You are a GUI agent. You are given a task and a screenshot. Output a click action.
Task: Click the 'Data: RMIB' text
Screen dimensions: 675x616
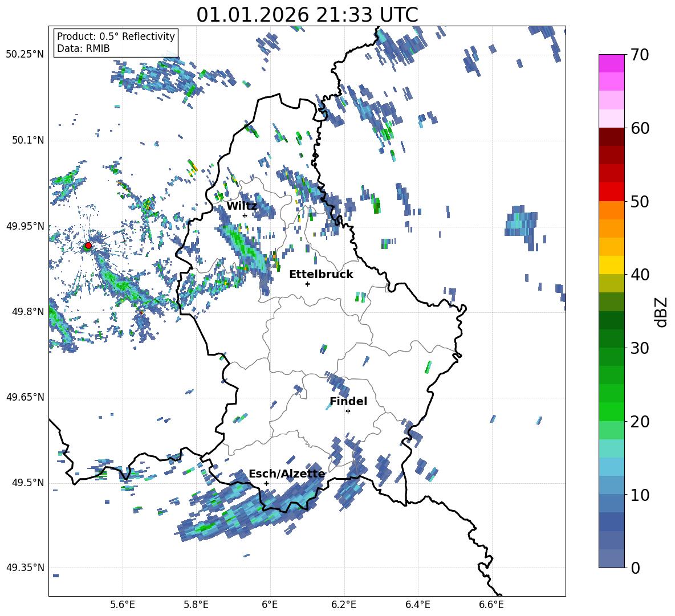(x=83, y=48)
